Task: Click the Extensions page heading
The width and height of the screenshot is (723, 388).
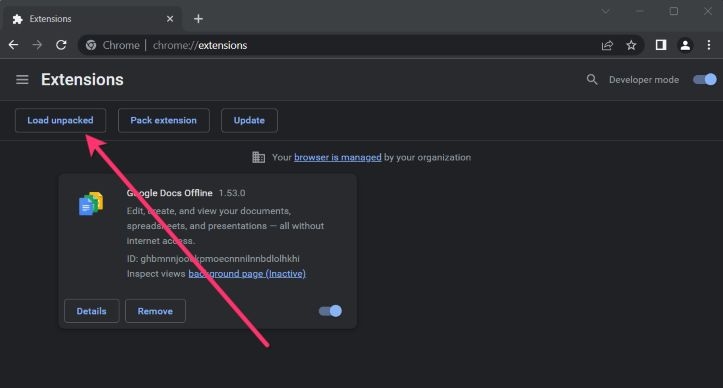Action: 82,79
